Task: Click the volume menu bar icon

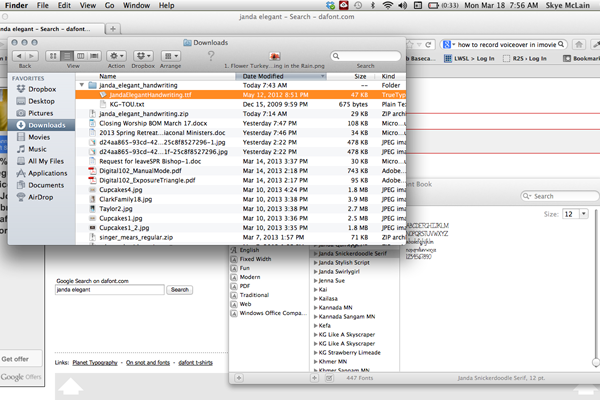Action: [x=403, y=5]
